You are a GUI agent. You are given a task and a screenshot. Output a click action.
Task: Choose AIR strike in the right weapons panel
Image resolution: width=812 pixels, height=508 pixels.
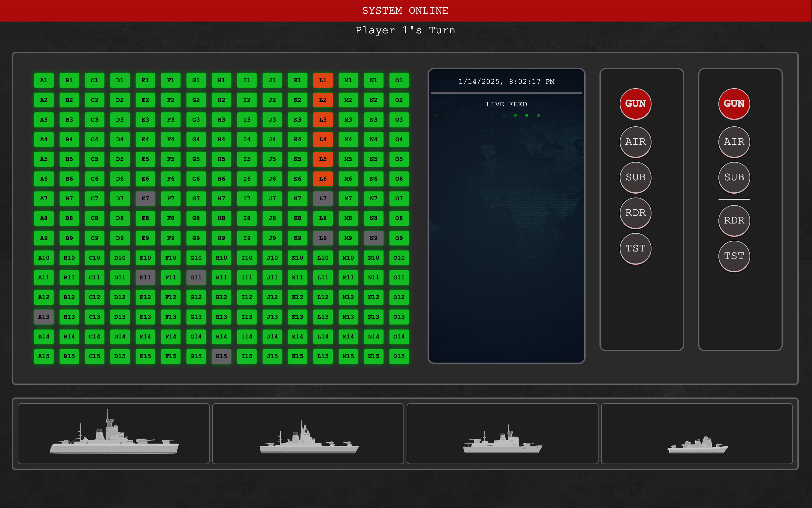tap(734, 142)
